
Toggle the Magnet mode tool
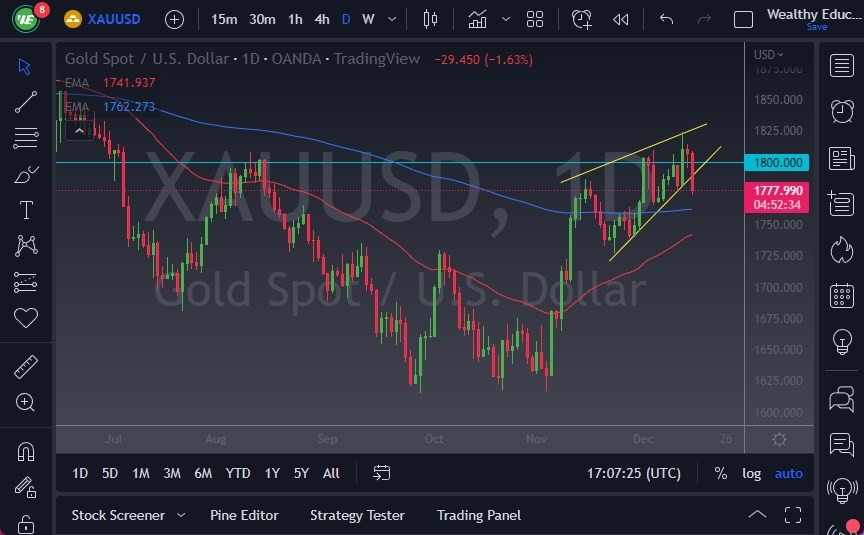coord(26,451)
